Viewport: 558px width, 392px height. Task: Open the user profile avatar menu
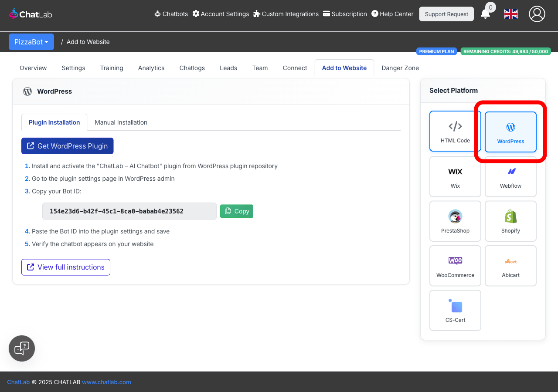(x=537, y=14)
